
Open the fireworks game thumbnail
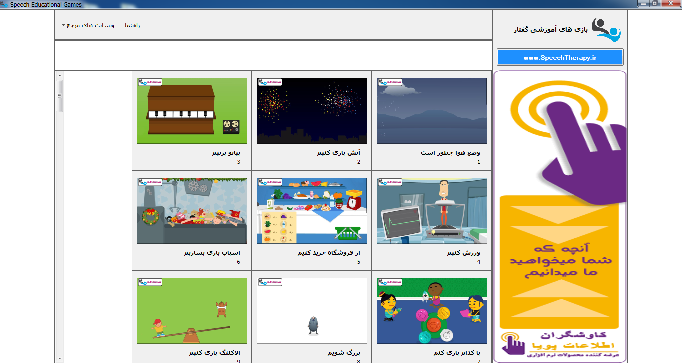click(312, 111)
